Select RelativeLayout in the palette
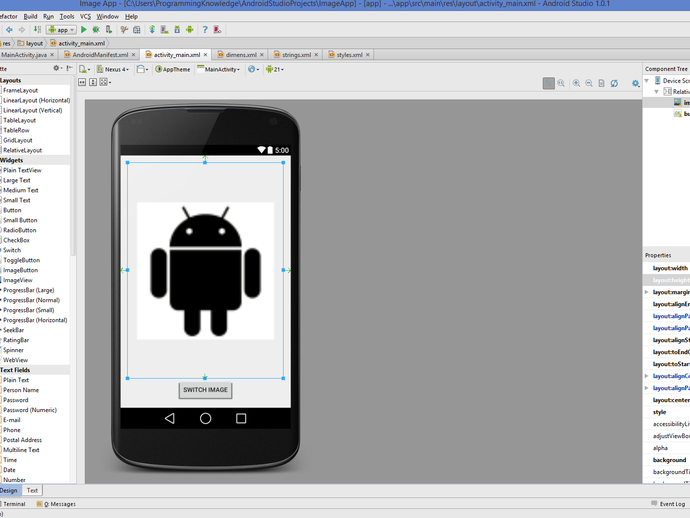 (22, 150)
